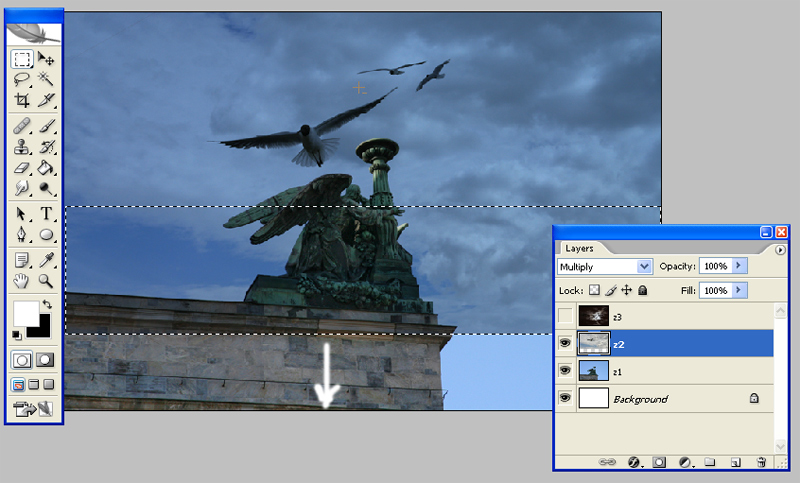Select the Type tool
The image size is (800, 483).
46,213
